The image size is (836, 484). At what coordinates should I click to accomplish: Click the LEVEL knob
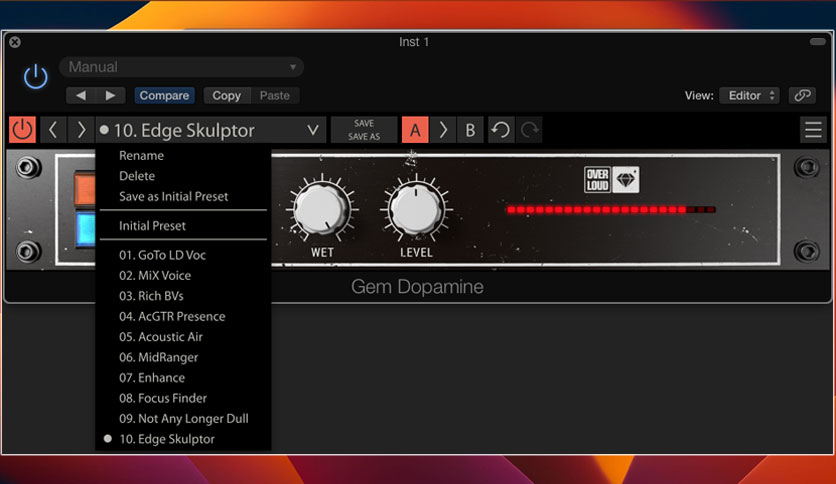pos(416,209)
